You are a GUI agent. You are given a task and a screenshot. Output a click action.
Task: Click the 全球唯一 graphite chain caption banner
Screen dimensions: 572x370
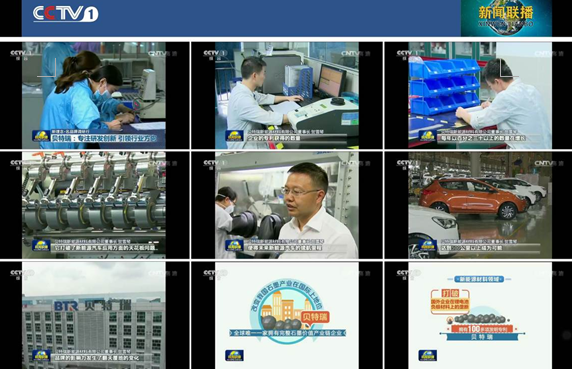click(x=287, y=333)
